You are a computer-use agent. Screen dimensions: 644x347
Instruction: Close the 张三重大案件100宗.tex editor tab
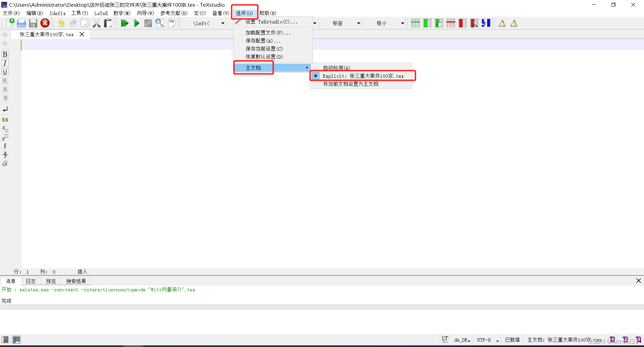82,34
